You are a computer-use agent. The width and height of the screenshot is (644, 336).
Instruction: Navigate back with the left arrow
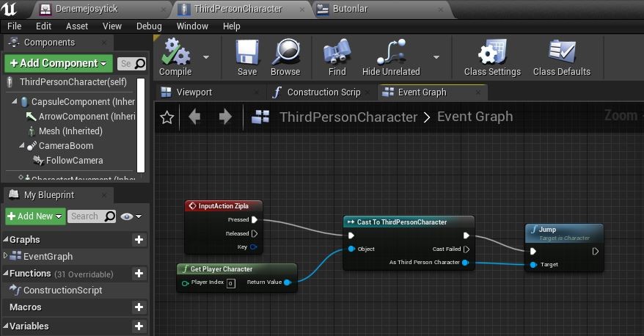point(194,117)
